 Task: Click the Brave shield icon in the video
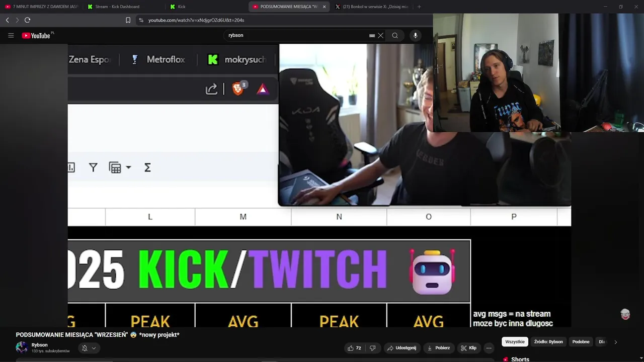(238, 88)
